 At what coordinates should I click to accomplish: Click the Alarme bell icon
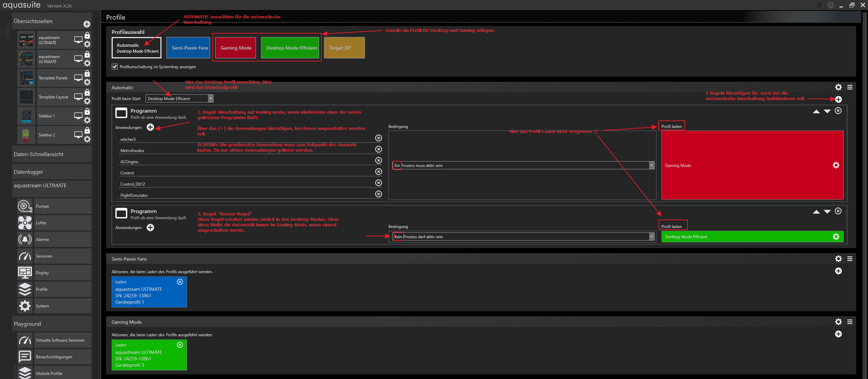click(25, 240)
